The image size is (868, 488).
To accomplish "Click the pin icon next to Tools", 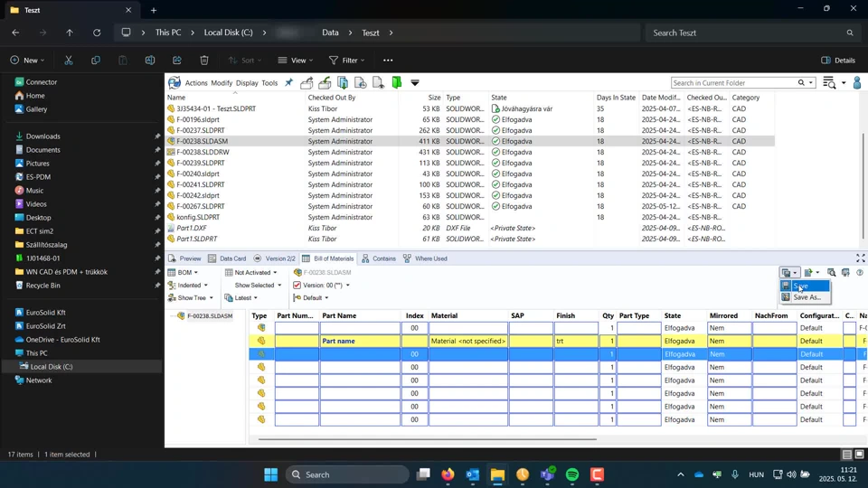I will click(289, 83).
